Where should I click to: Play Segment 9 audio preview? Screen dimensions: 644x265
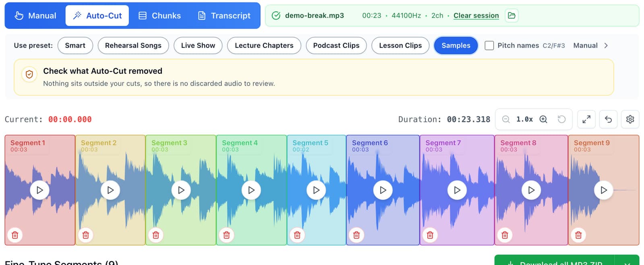(604, 190)
